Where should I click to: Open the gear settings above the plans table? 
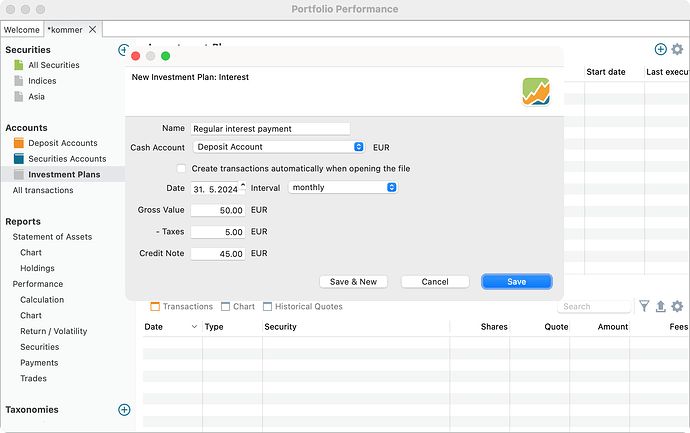tap(677, 49)
